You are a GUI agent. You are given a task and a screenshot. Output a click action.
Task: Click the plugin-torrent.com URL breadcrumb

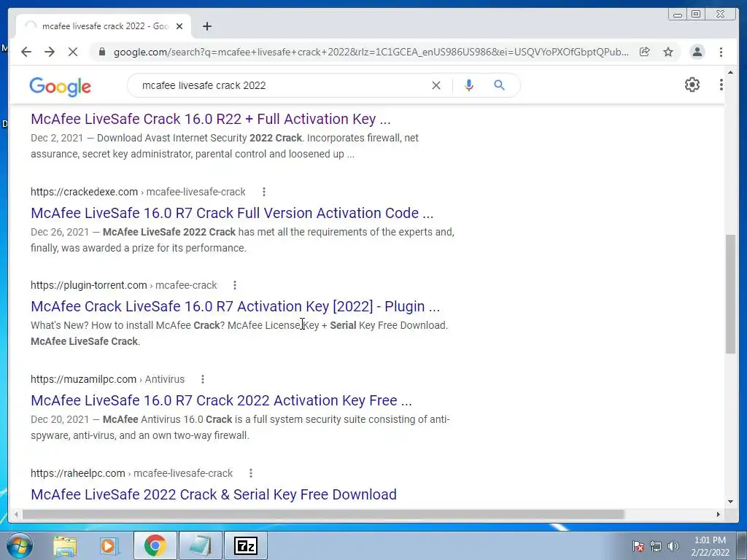coord(123,285)
